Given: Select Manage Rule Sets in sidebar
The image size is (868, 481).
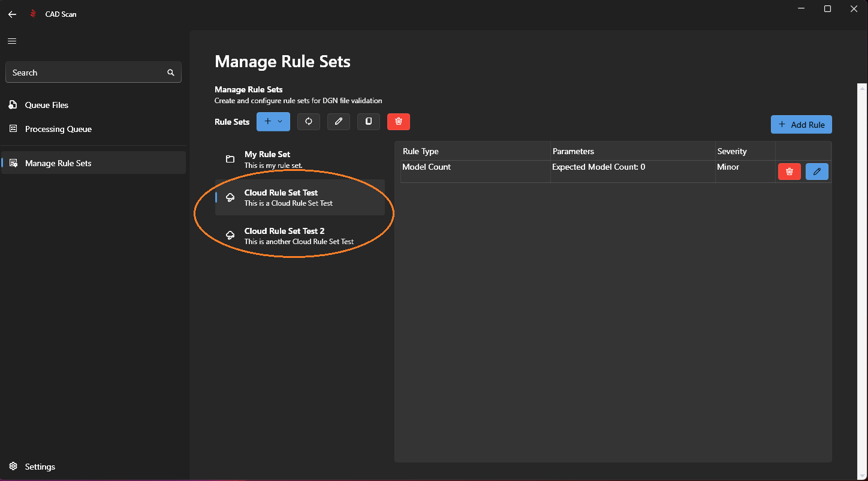Looking at the screenshot, I should [x=58, y=163].
